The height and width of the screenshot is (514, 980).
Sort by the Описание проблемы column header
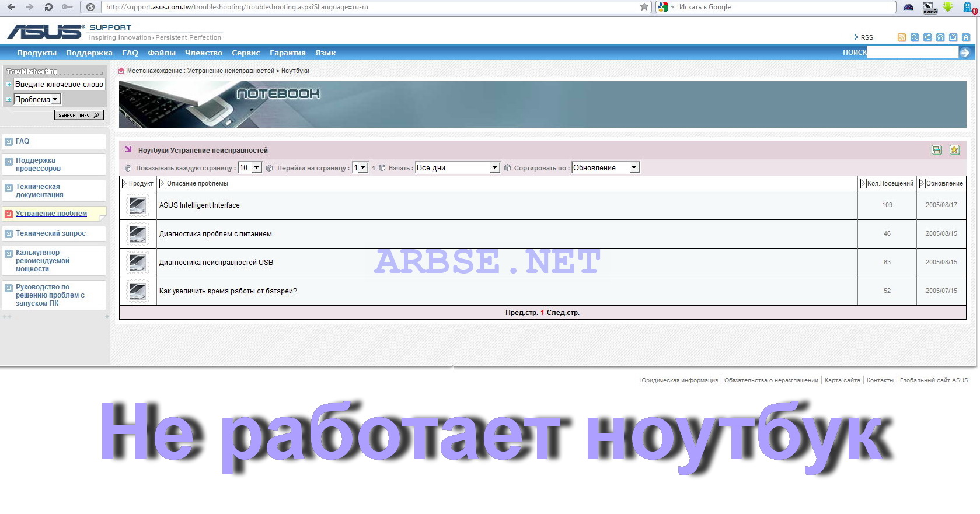197,183
